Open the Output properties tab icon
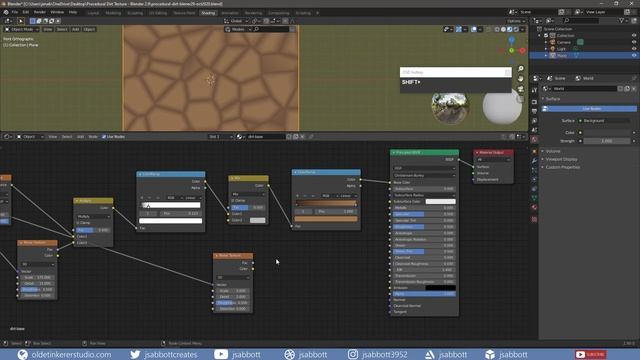Image resolution: width=640 pixels, height=360 pixels. 534,111
